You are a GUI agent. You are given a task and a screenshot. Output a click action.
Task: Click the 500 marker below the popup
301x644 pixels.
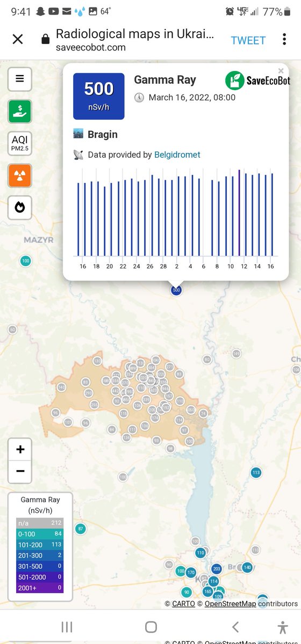[x=176, y=290]
